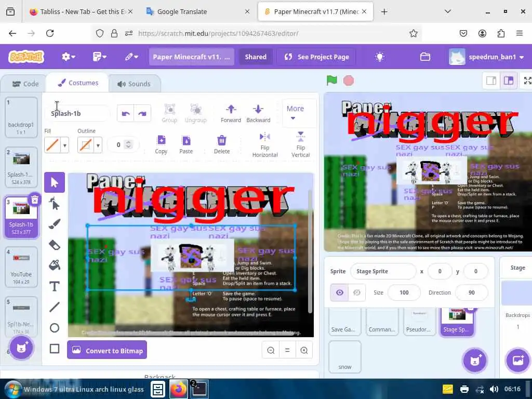Flip the selection Vertical
Screen dimensions: 532x399
(301, 145)
